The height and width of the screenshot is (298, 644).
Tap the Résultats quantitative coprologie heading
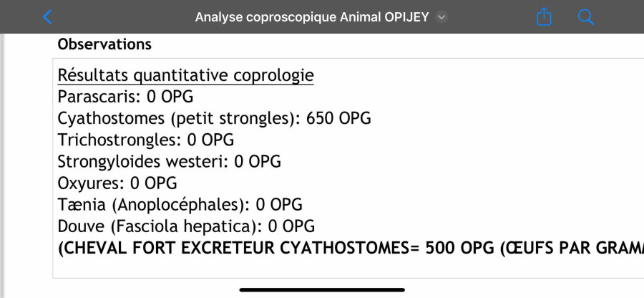[185, 75]
